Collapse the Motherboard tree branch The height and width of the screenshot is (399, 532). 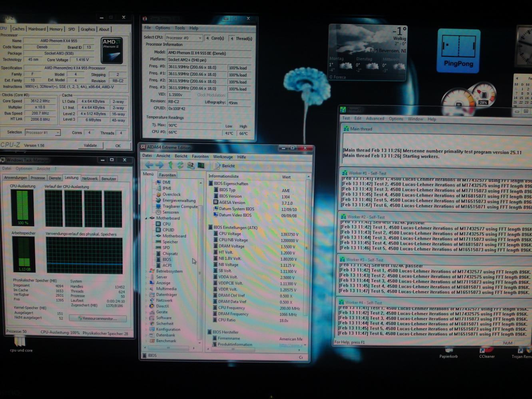[x=146, y=218]
